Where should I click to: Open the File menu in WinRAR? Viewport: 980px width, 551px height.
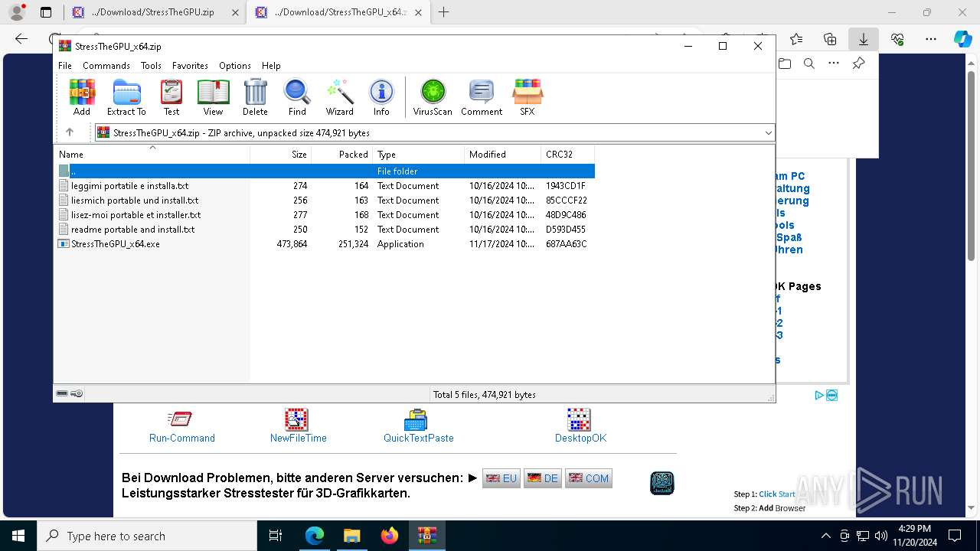pos(65,66)
